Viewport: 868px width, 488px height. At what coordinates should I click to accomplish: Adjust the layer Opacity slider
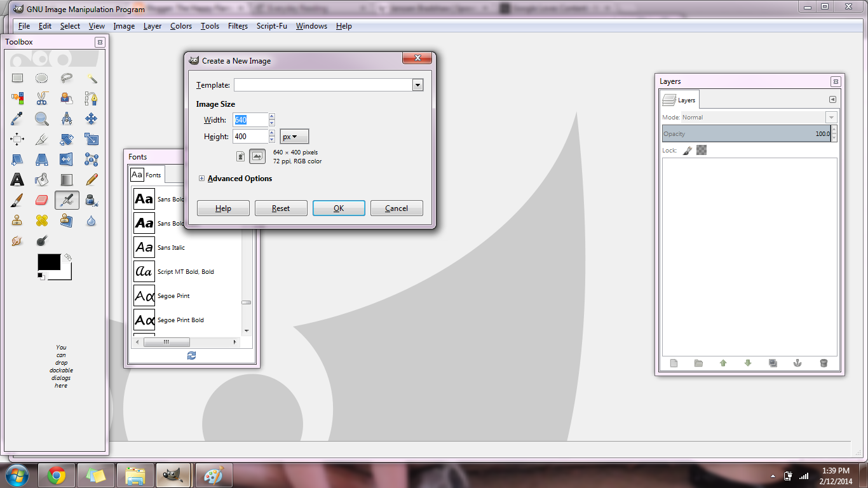[x=746, y=133]
